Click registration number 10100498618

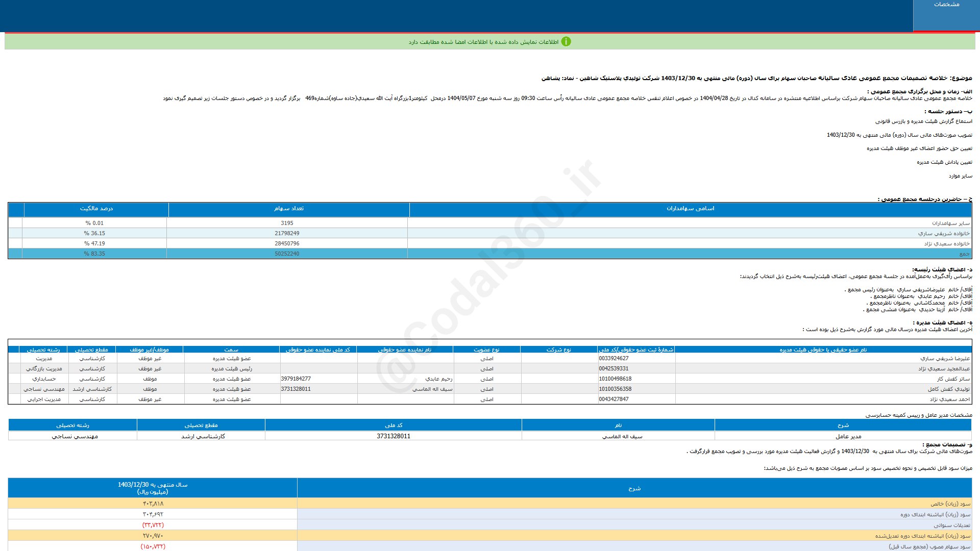pos(615,379)
